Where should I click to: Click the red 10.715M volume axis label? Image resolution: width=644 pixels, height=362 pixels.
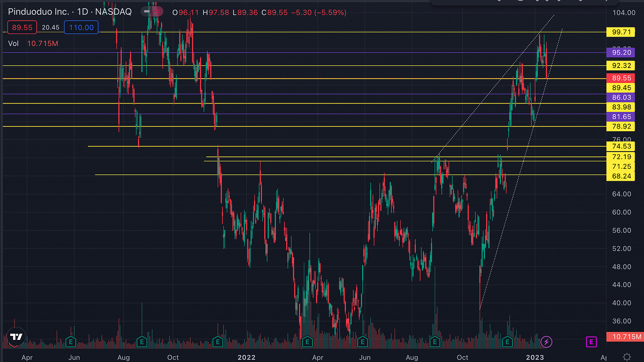coord(625,337)
